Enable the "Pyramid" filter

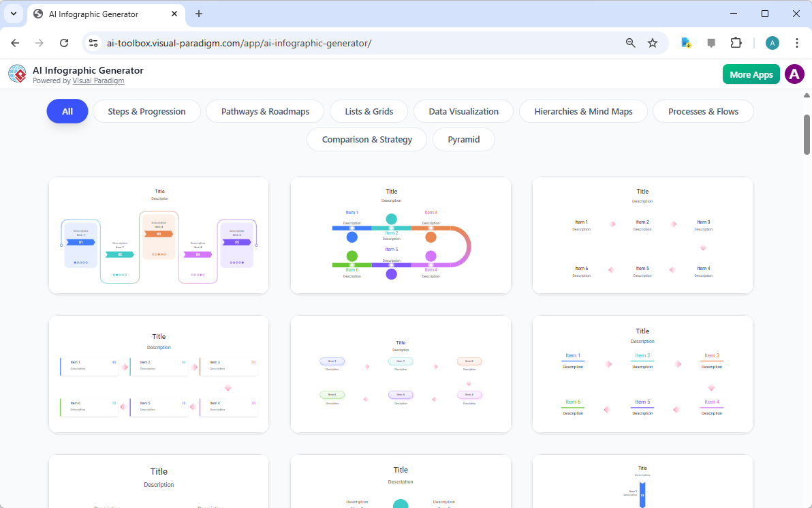[x=464, y=139]
